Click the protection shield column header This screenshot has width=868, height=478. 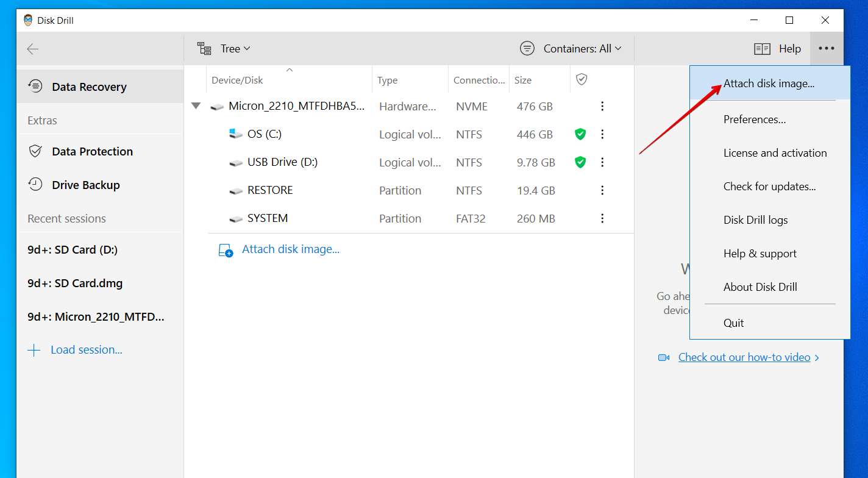coord(582,79)
